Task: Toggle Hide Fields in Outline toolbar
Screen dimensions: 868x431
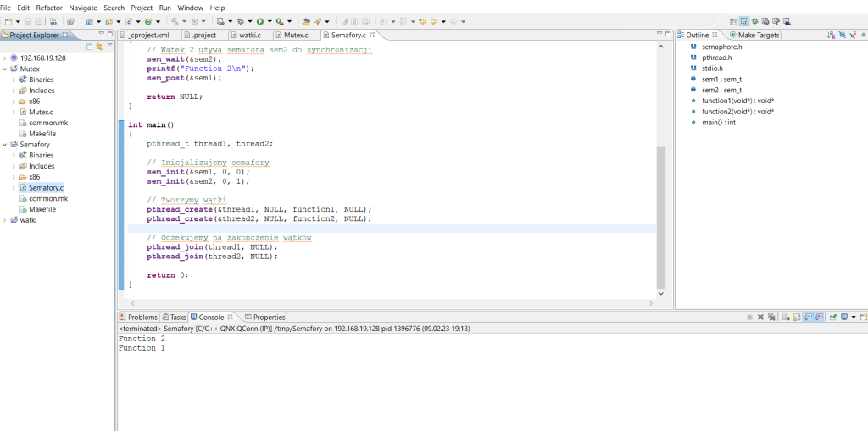Action: click(841, 35)
